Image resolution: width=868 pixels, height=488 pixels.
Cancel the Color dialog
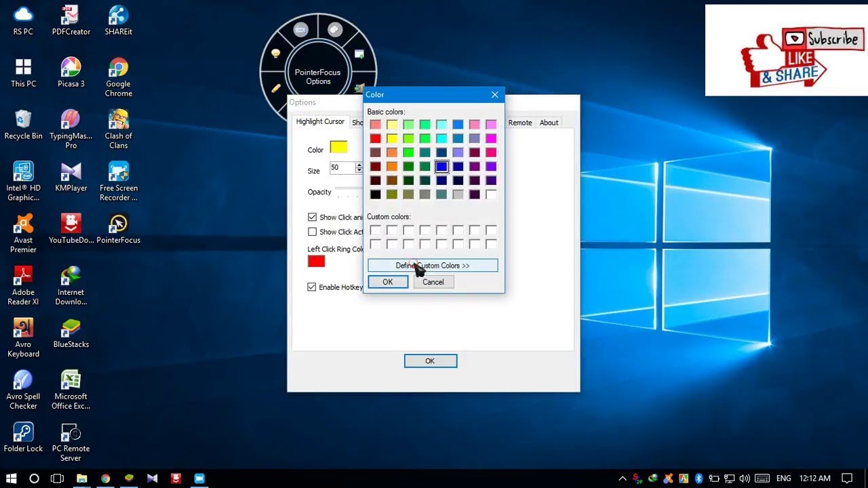point(433,282)
